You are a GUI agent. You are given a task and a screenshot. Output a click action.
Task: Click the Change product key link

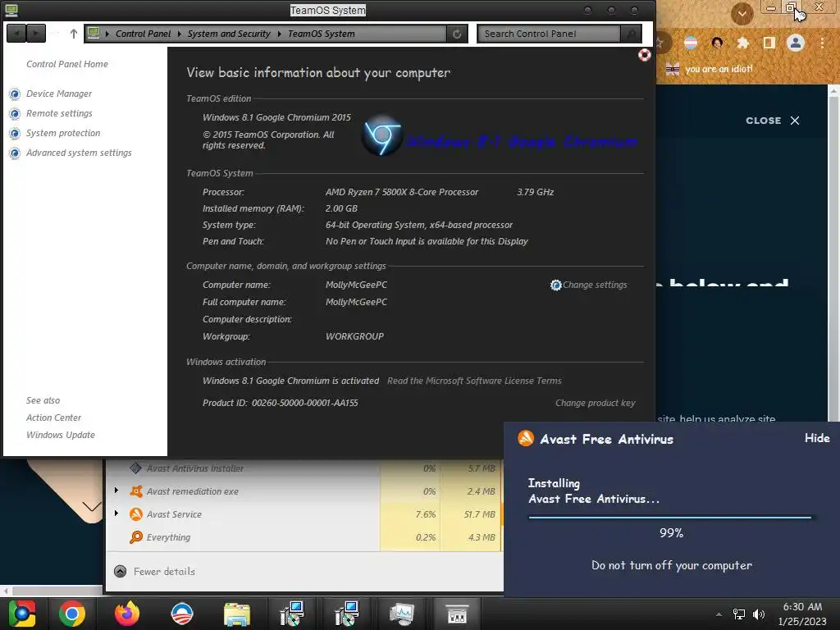tap(596, 403)
